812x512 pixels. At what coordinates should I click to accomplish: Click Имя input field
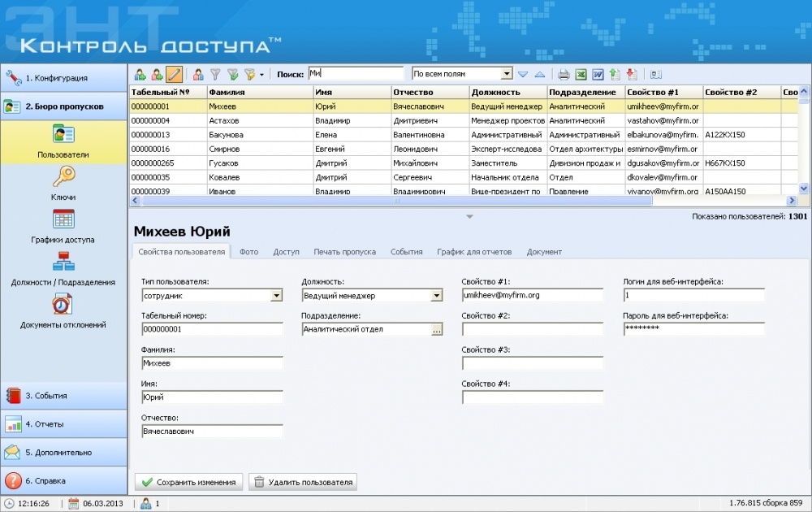[x=212, y=397]
